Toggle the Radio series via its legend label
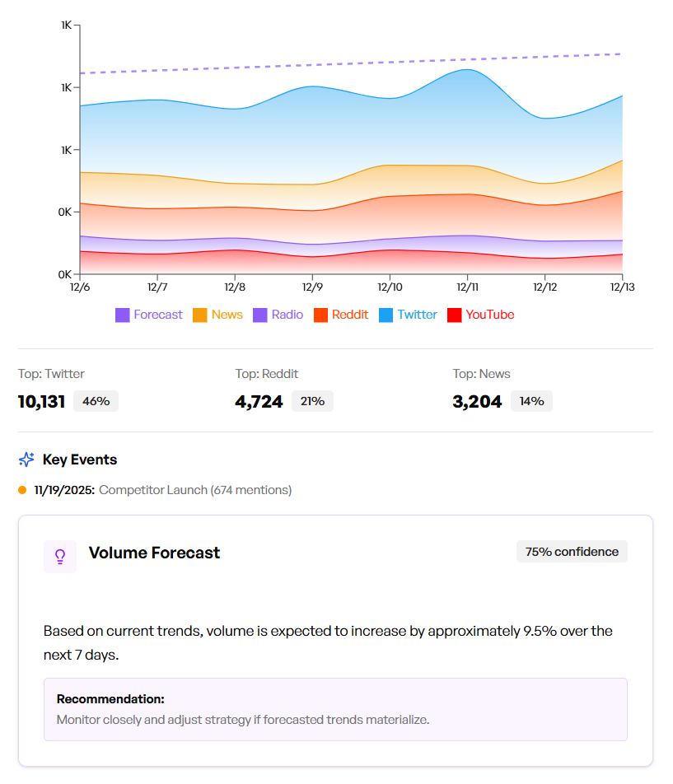This screenshot has height=784, width=673. coord(287,315)
